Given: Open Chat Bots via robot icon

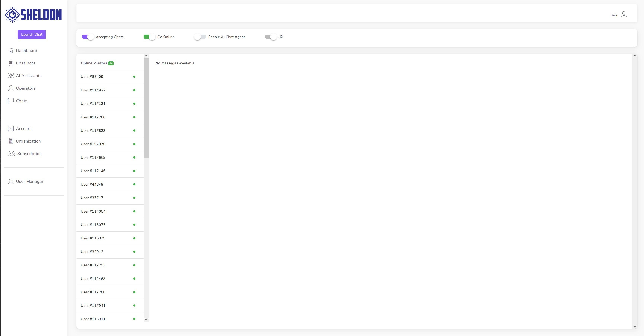Looking at the screenshot, I should click(11, 63).
